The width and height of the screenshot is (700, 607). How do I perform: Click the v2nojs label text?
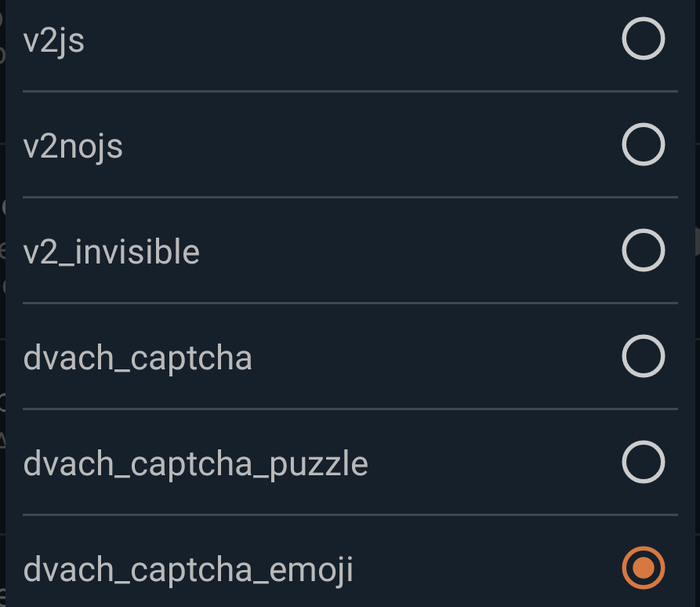point(73,147)
